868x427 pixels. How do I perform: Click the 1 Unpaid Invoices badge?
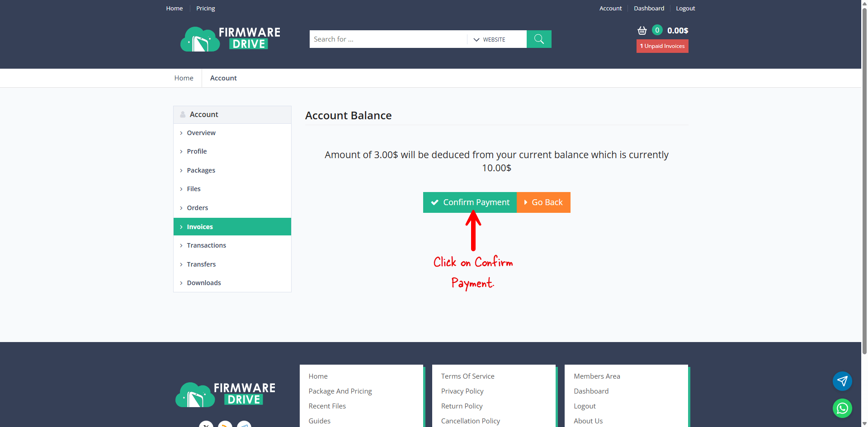pyautogui.click(x=662, y=46)
